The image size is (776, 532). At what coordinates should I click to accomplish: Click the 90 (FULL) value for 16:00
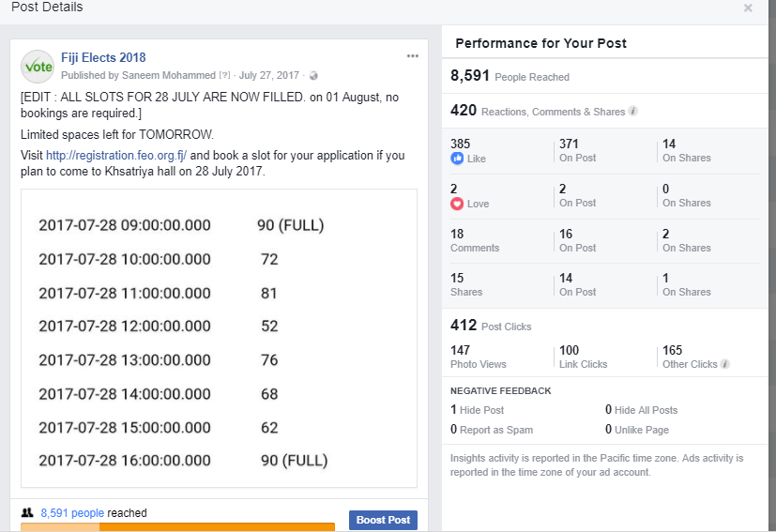click(x=294, y=461)
